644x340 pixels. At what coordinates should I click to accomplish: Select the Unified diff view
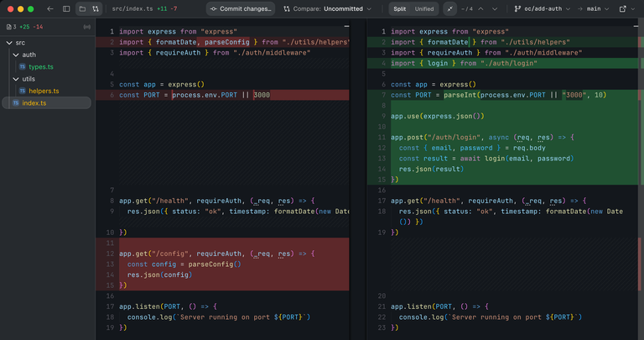click(x=424, y=8)
